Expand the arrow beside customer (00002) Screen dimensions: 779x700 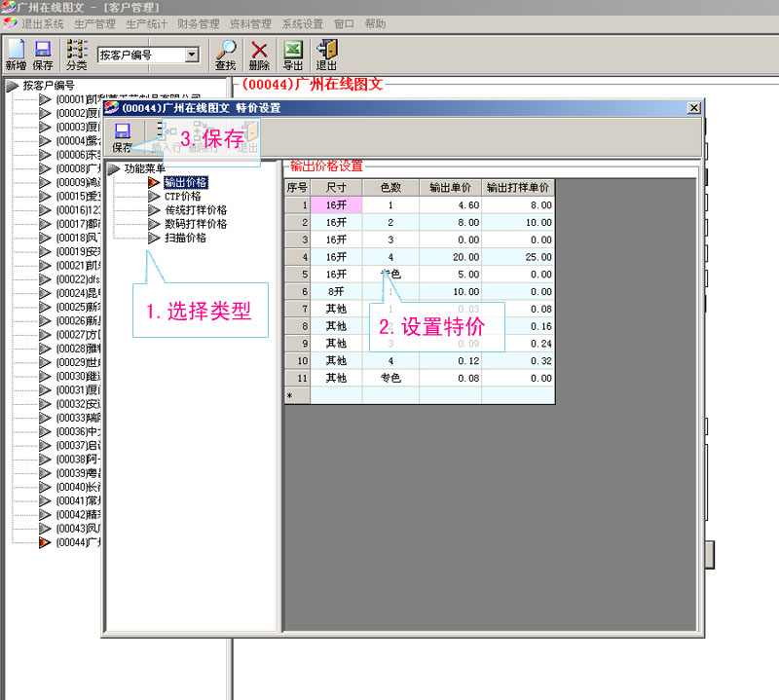tap(45, 113)
